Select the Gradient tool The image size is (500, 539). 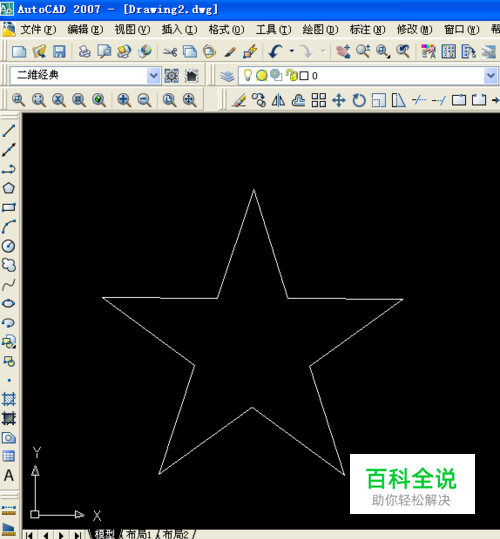(x=9, y=418)
